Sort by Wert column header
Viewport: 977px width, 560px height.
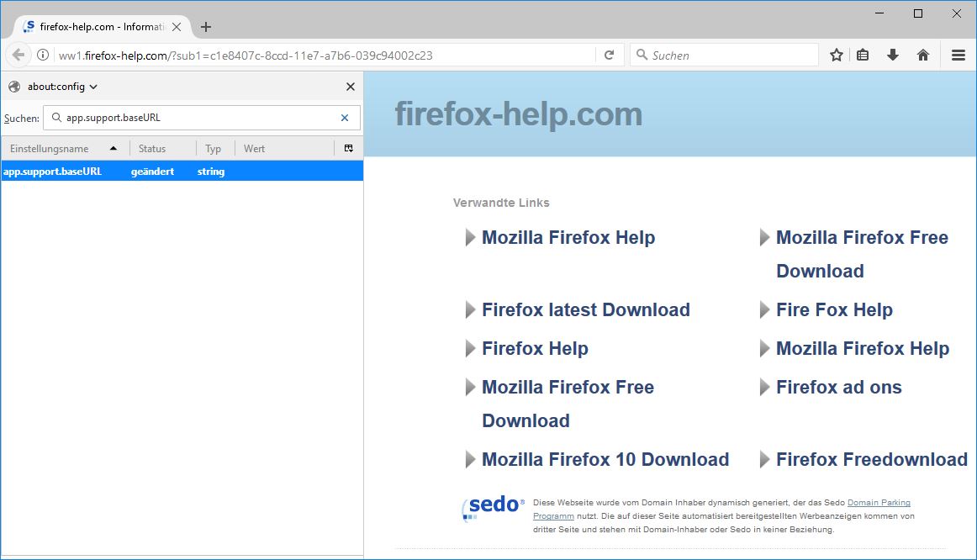pos(285,148)
